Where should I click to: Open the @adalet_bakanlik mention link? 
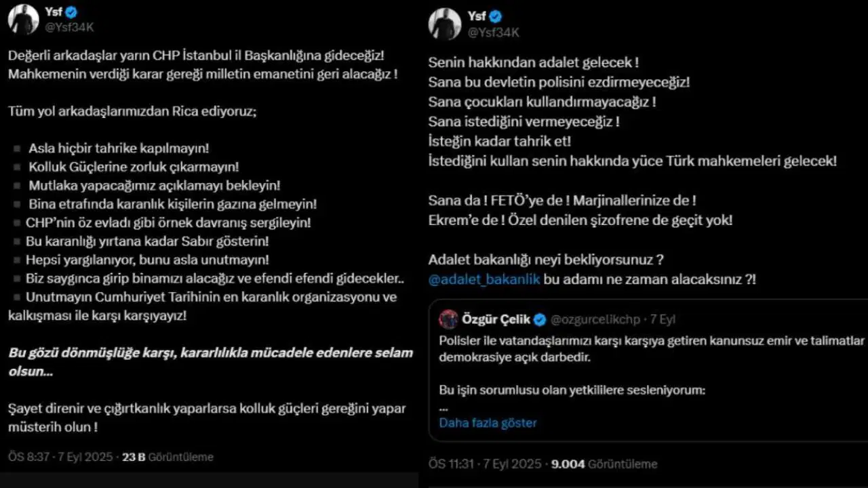[x=484, y=279]
